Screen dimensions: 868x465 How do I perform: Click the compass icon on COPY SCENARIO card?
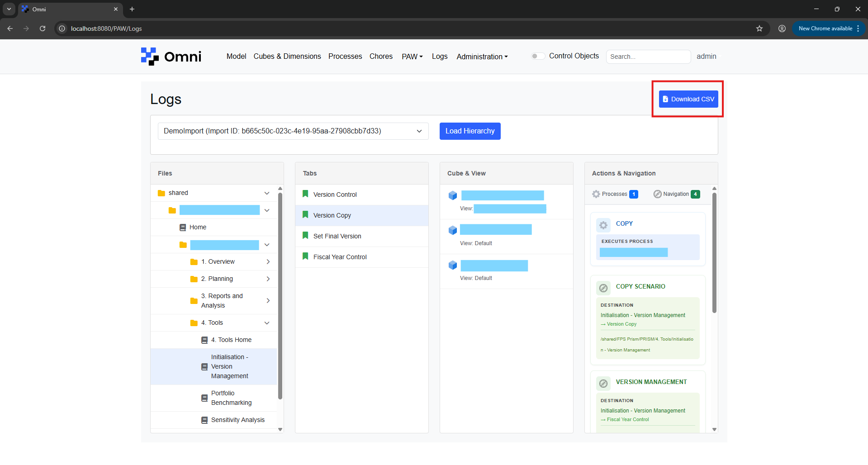(603, 288)
